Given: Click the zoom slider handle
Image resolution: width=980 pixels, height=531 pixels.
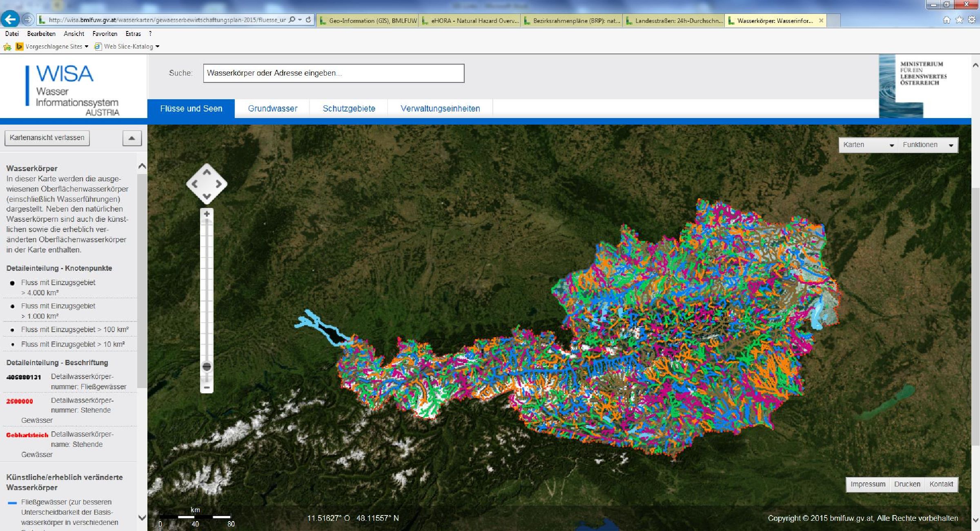Looking at the screenshot, I should point(207,366).
